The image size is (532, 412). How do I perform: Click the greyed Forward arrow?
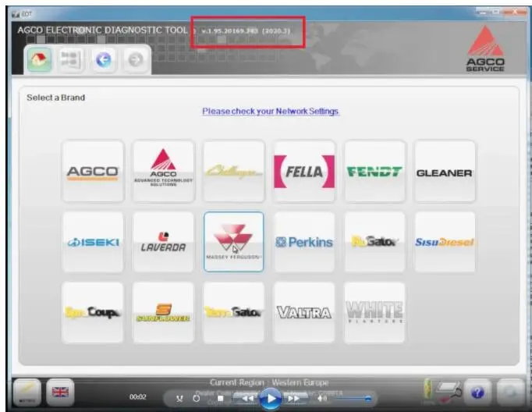point(136,60)
